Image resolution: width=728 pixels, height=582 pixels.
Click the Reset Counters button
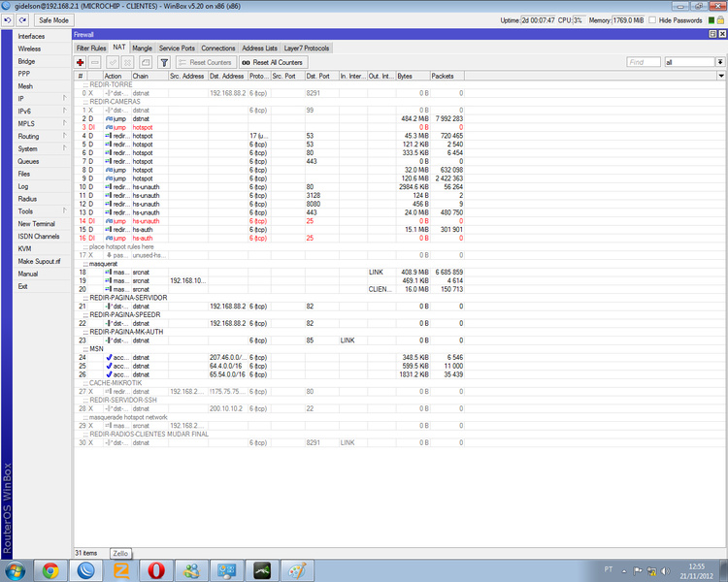pyautogui.click(x=206, y=62)
